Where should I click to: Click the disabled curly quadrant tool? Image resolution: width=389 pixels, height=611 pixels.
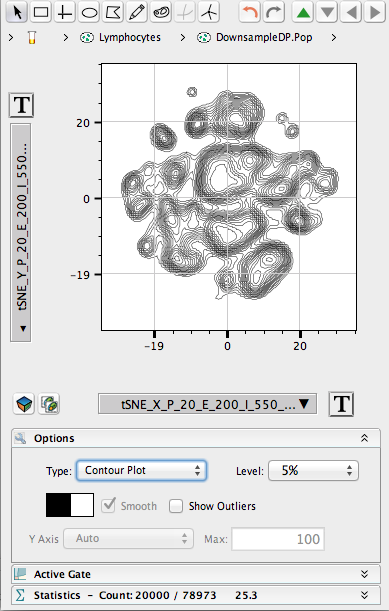click(185, 12)
